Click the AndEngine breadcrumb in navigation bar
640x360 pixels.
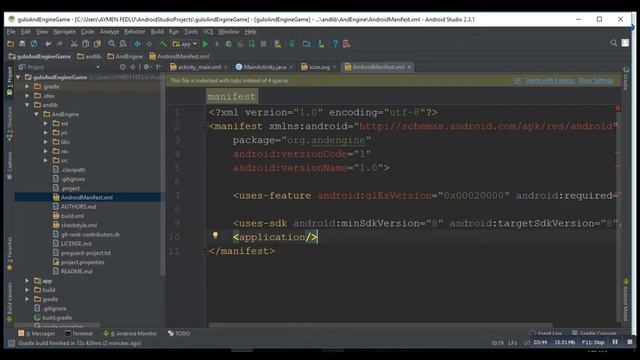click(125, 56)
